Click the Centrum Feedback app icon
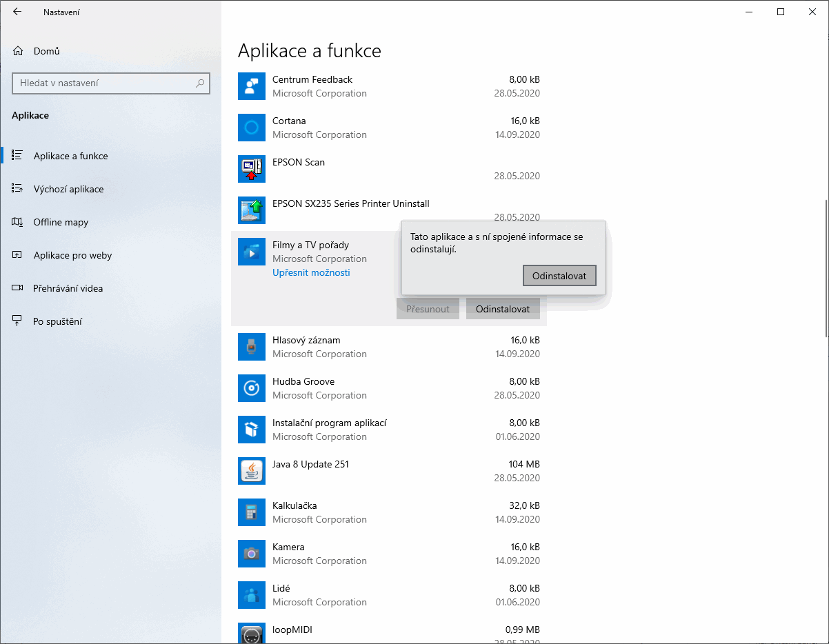 point(252,86)
